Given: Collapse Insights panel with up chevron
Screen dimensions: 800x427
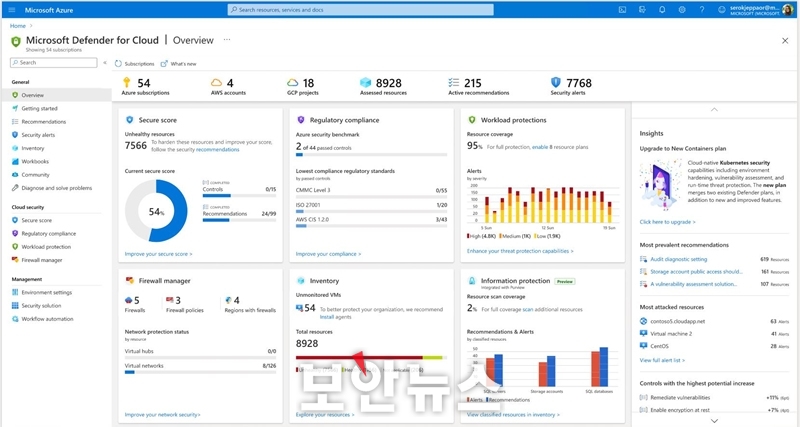Looking at the screenshot, I should (714, 110).
